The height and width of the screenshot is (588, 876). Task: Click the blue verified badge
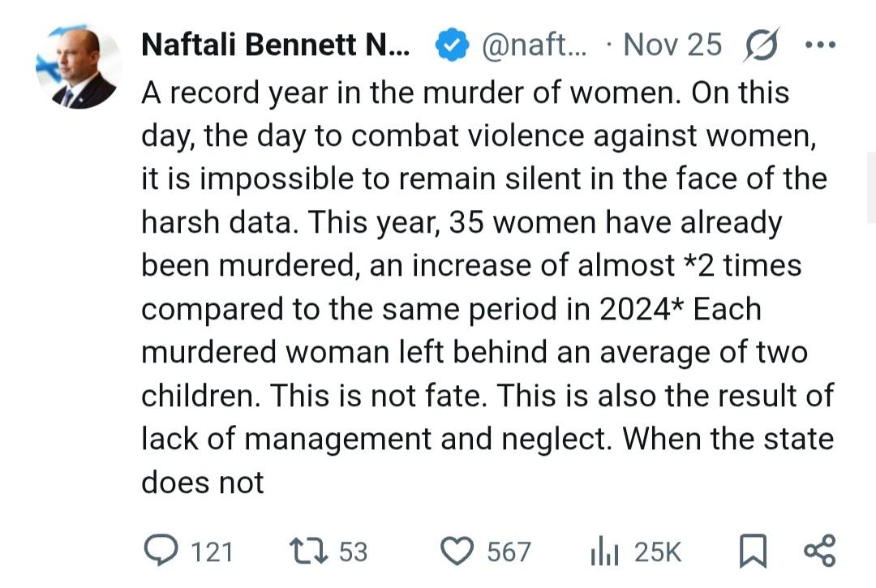click(x=451, y=45)
